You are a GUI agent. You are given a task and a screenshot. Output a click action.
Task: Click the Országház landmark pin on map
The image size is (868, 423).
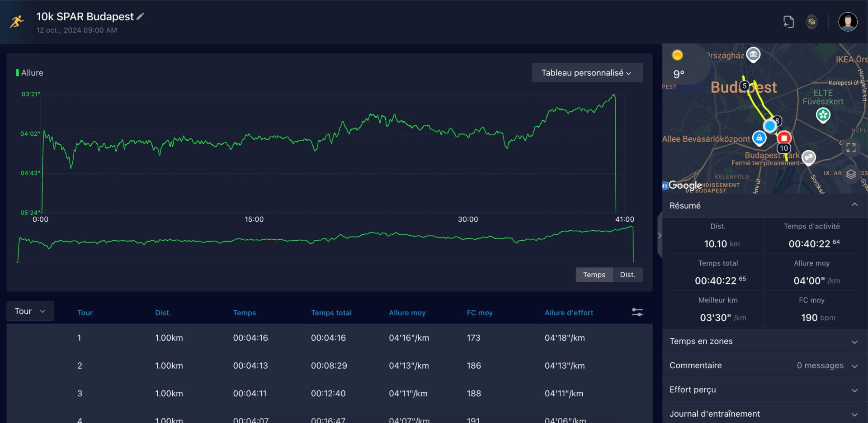pos(753,55)
